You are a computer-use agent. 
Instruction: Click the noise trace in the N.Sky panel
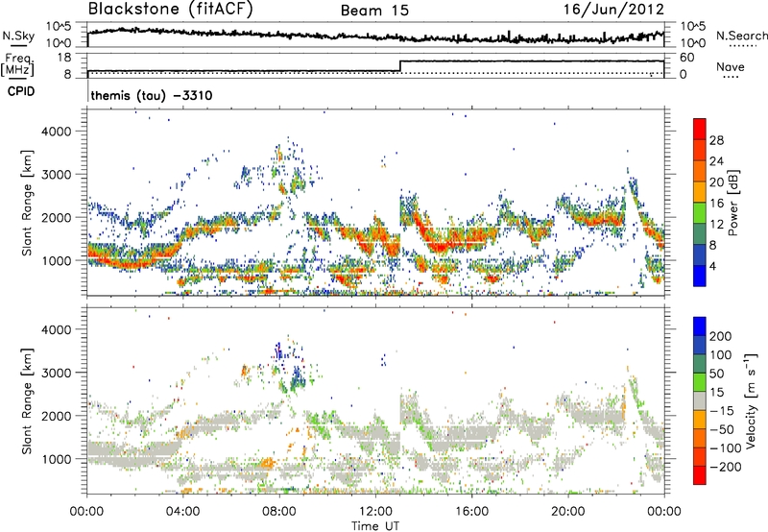[x=375, y=35]
